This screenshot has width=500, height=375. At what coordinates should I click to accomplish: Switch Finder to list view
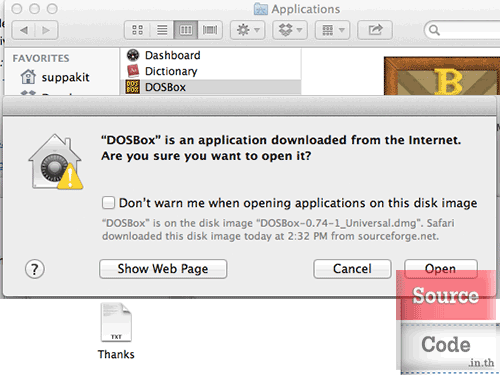point(162,30)
